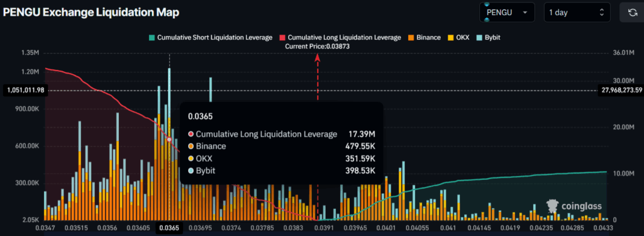
Task: Click the 0.0365 highlighted x-axis label
Action: pos(169,228)
